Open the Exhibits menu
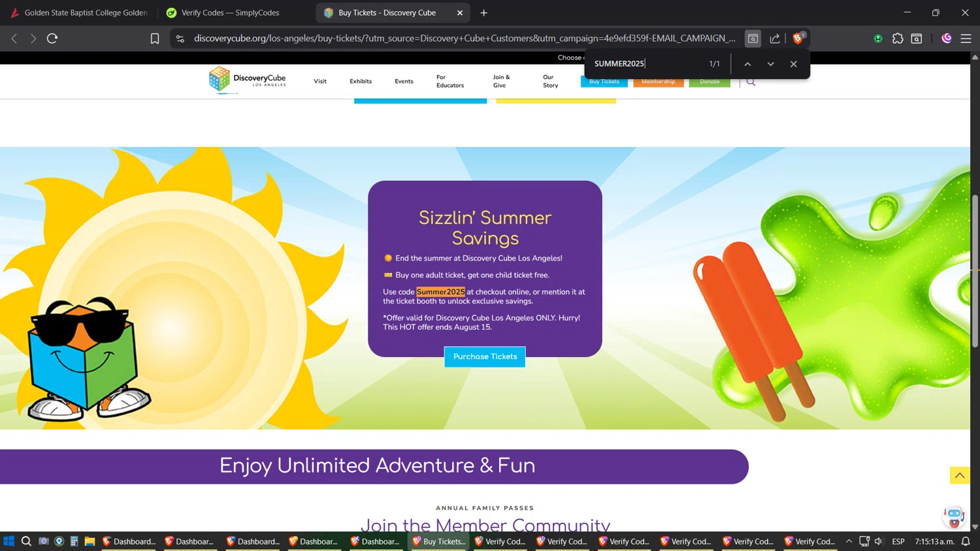Image resolution: width=980 pixels, height=551 pixels. [361, 82]
